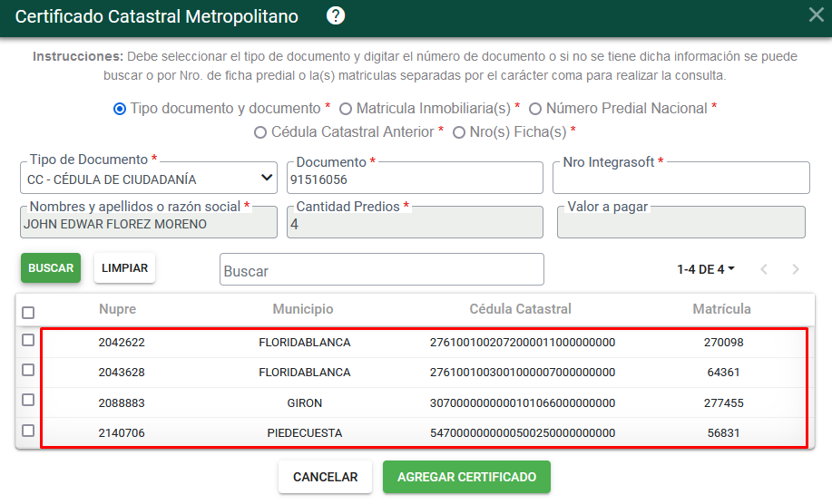Open the 1-4 DE 4 pagination dropdown
The width and height of the screenshot is (832, 504).
706,269
